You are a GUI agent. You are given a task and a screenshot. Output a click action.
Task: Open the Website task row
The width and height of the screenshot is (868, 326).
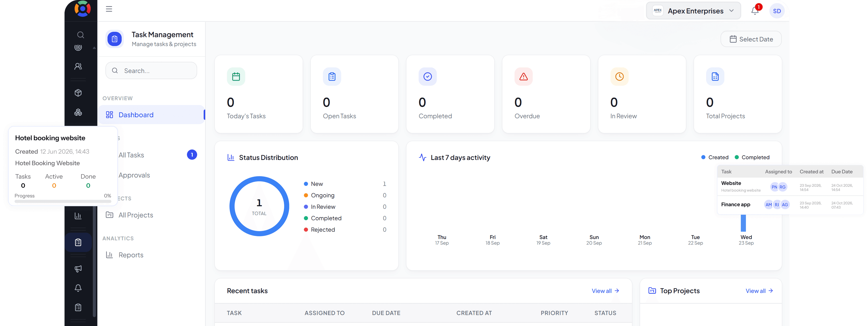(790, 187)
